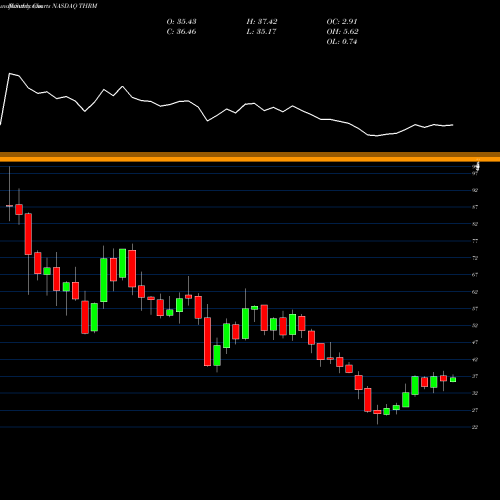500x500 pixels.
Task: Select the OL: 0.74 reading
Action: coord(342,42)
